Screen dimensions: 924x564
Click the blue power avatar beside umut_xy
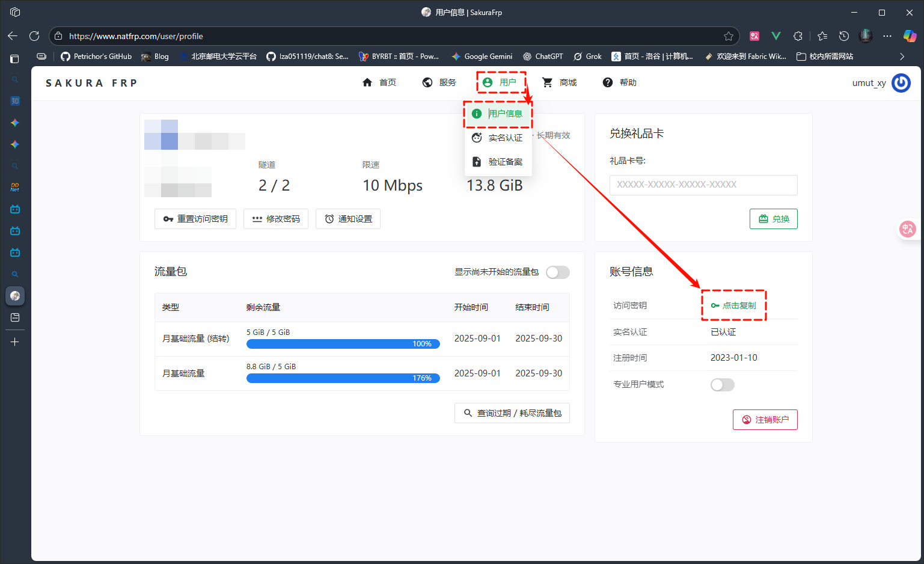[901, 83]
